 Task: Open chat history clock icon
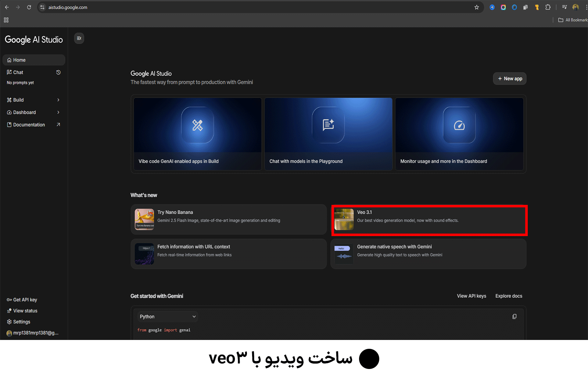pos(58,72)
